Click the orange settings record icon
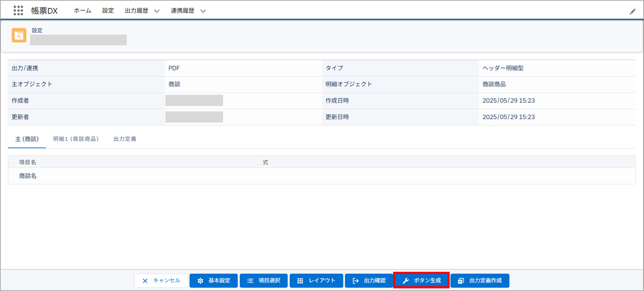This screenshot has height=291, width=644. tap(19, 35)
